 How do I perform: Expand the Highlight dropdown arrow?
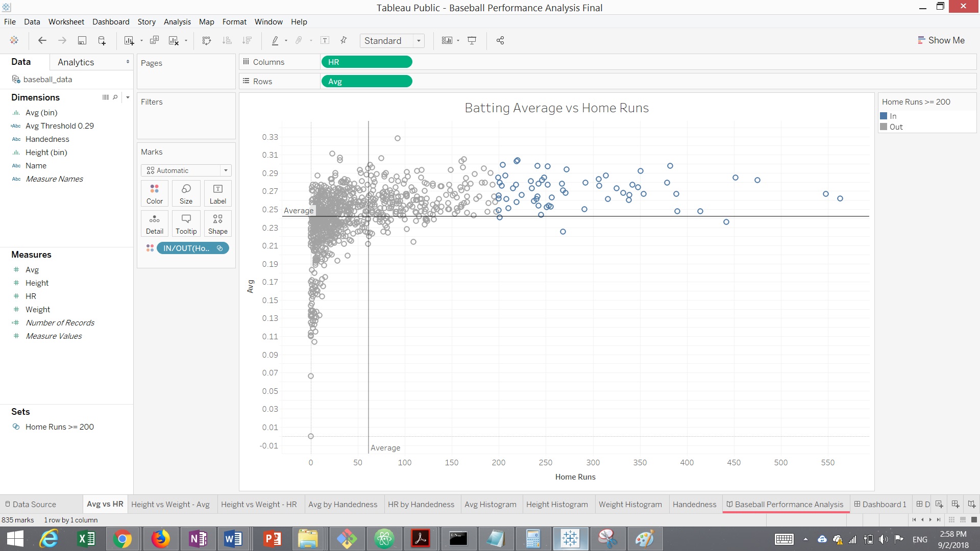[286, 41]
